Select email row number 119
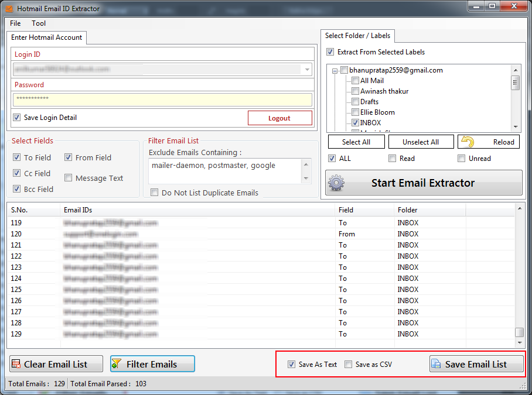532x395 pixels. click(x=261, y=222)
